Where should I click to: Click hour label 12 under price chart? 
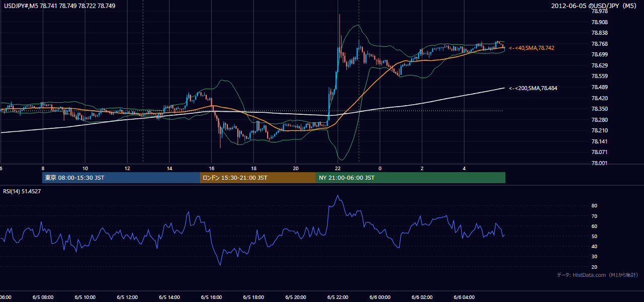[x=127, y=168]
